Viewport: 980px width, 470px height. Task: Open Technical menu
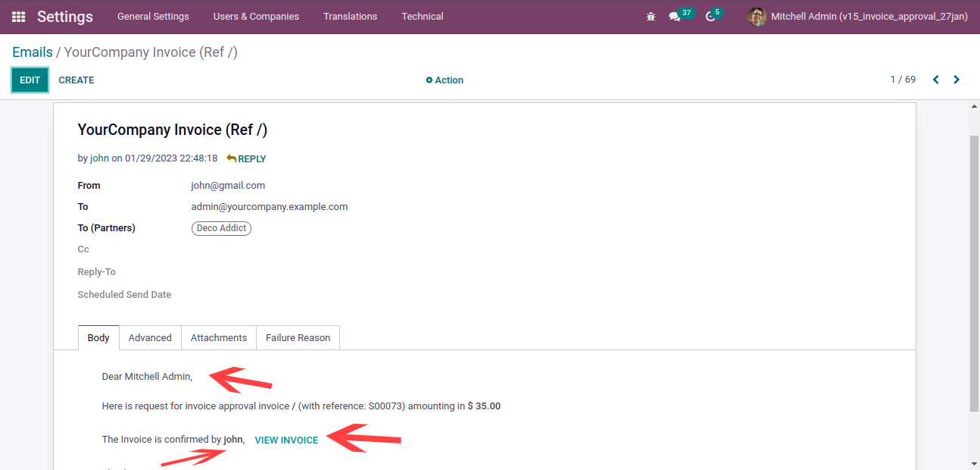[423, 17]
